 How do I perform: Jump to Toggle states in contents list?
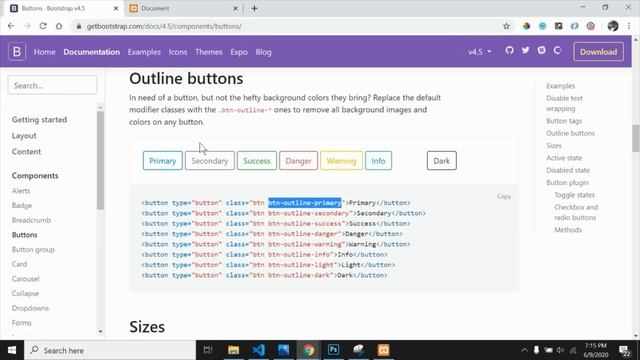coord(574,195)
